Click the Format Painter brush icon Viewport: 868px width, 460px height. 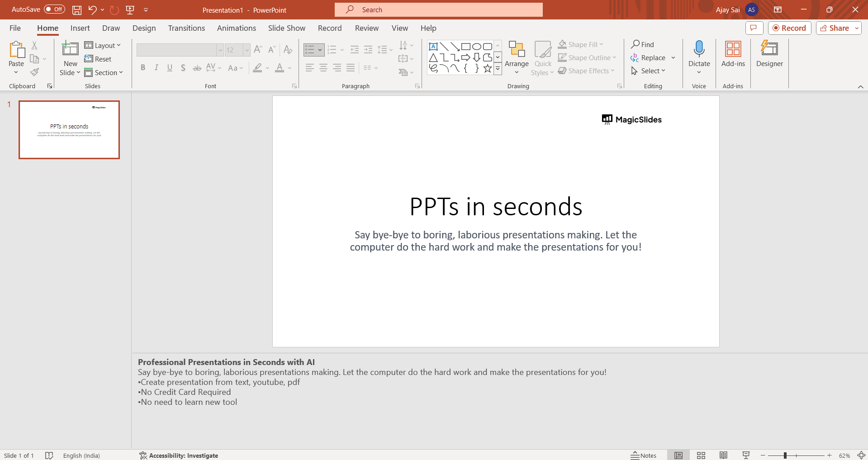[x=34, y=72]
